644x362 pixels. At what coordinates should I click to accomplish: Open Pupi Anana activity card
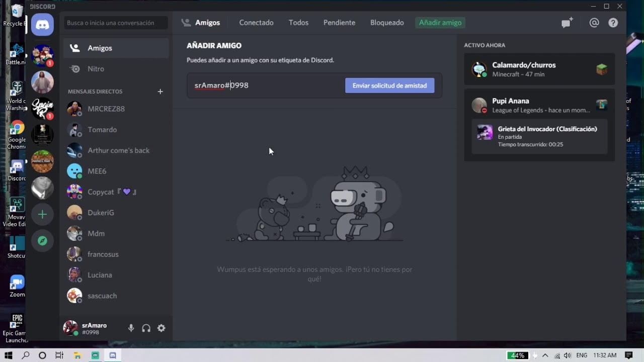tap(539, 125)
